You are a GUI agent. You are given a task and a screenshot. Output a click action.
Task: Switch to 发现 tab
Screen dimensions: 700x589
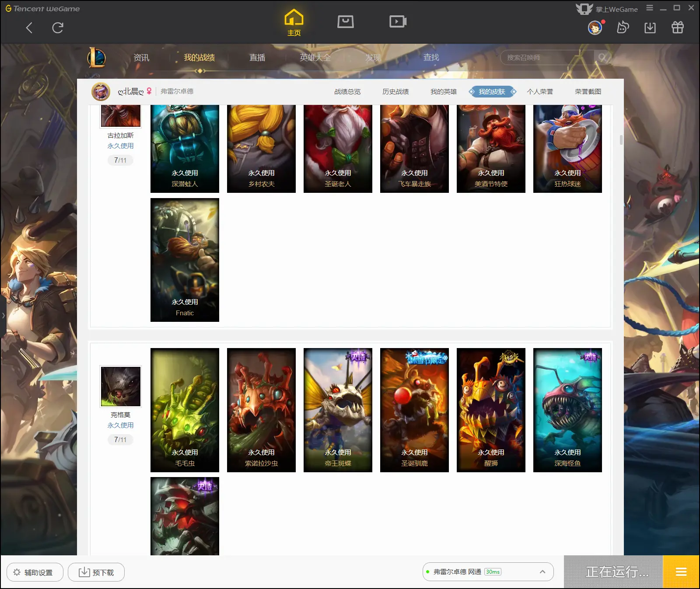(x=373, y=57)
